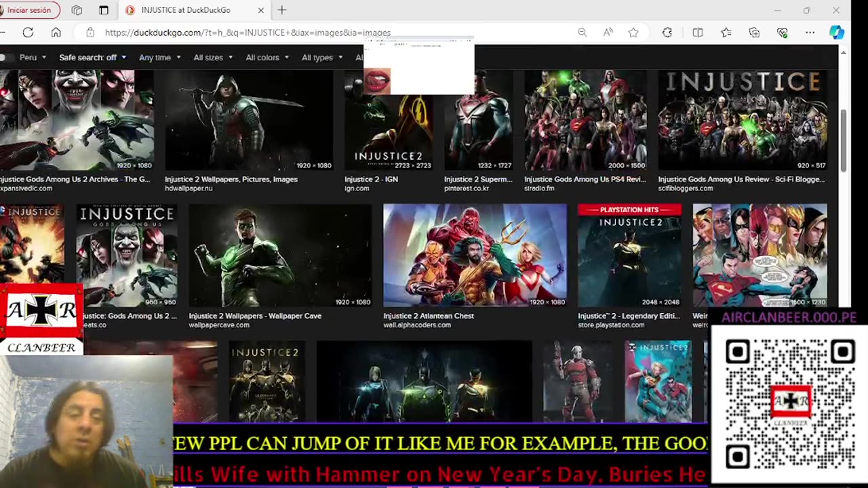Open the red armored gunman thumbnail
The width and height of the screenshot is (868, 488).
(578, 382)
